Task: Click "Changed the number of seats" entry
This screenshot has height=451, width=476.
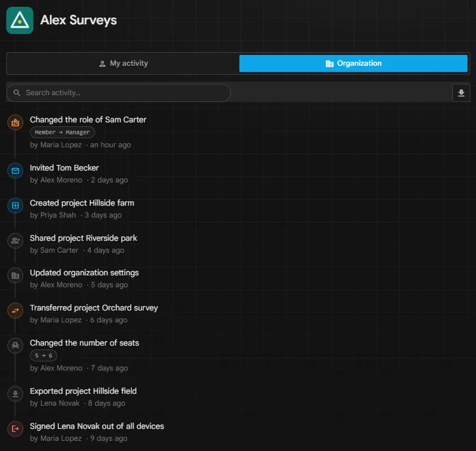Action: click(x=84, y=343)
